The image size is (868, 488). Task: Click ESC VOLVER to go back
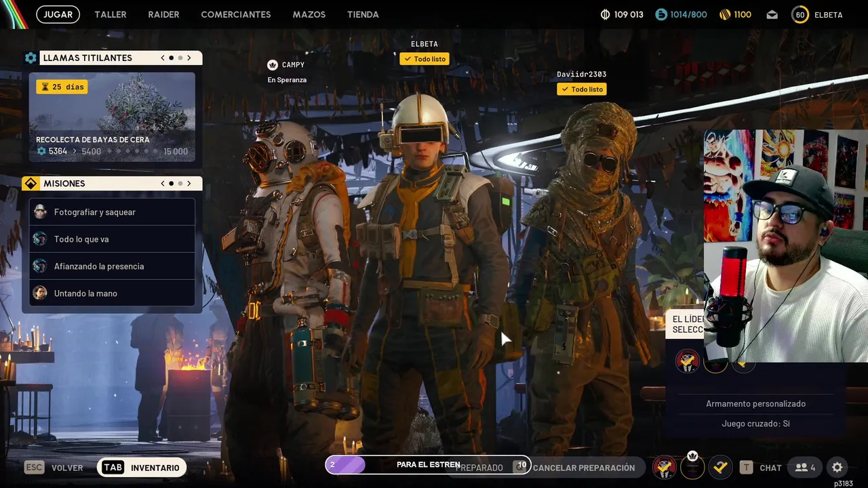point(54,468)
